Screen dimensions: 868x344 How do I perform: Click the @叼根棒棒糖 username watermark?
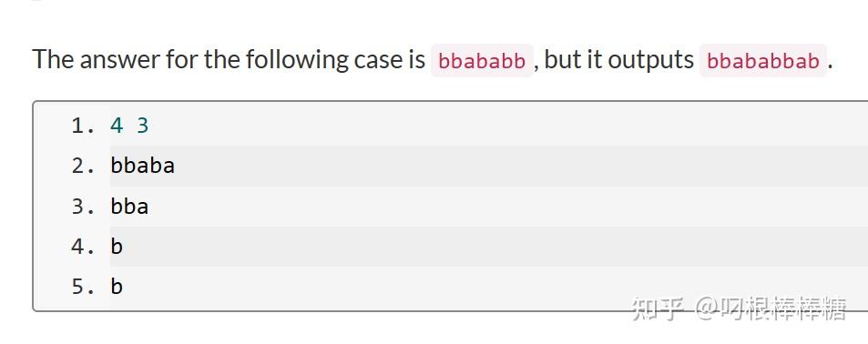tap(771, 309)
